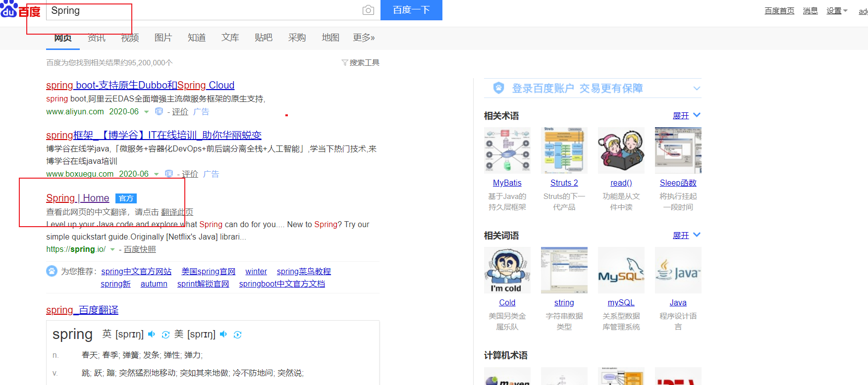Open the MySQL logo thumbnail
The image size is (868, 385).
pyautogui.click(x=621, y=270)
